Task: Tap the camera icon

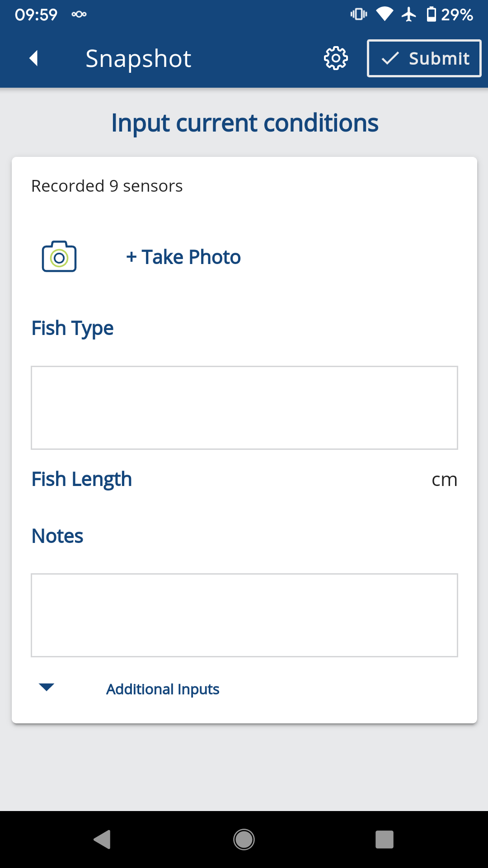Action: 59,256
